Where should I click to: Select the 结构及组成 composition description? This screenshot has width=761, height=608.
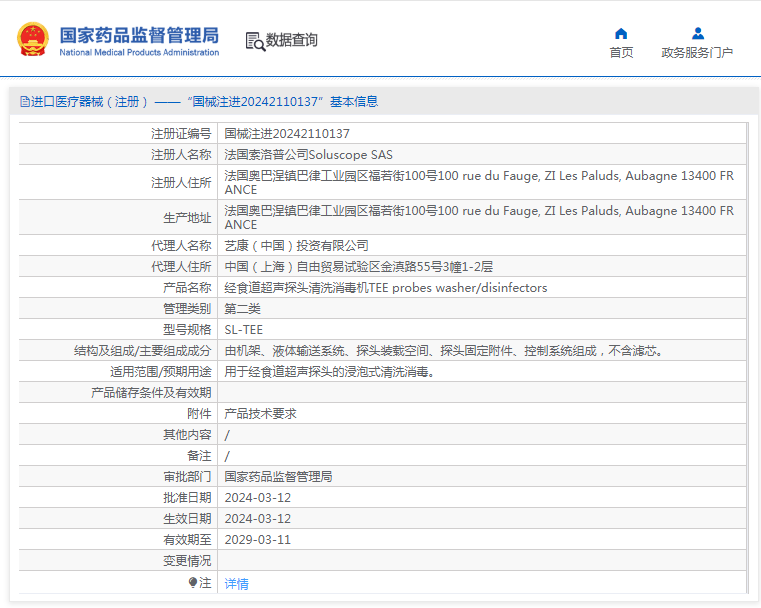pos(444,351)
